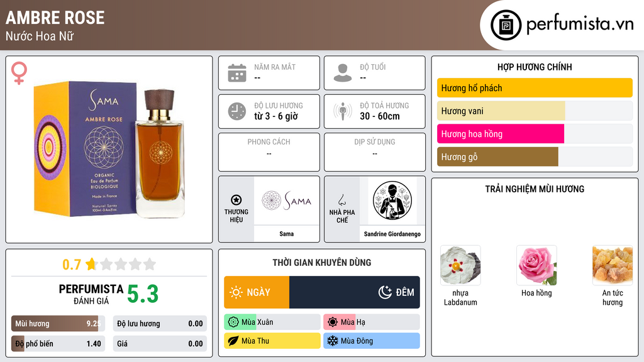Click the Phong Cách style box
The height and width of the screenshot is (362, 644).
(269, 152)
